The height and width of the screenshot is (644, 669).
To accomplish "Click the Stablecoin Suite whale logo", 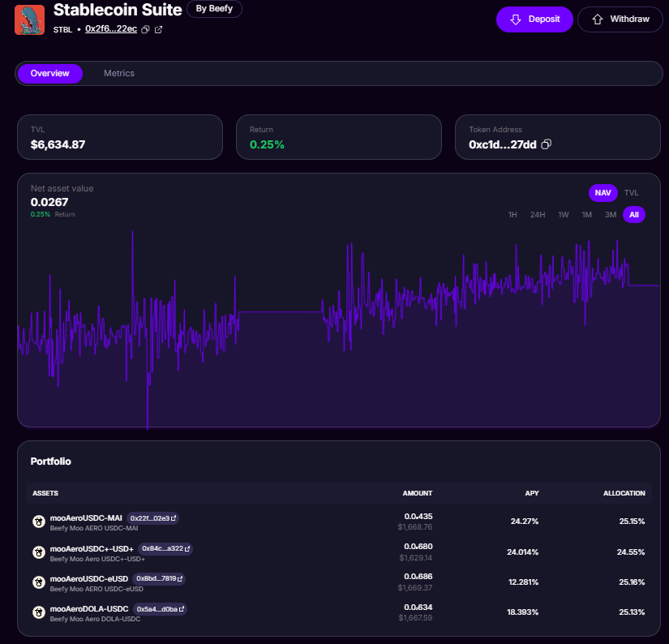I will coord(29,19).
